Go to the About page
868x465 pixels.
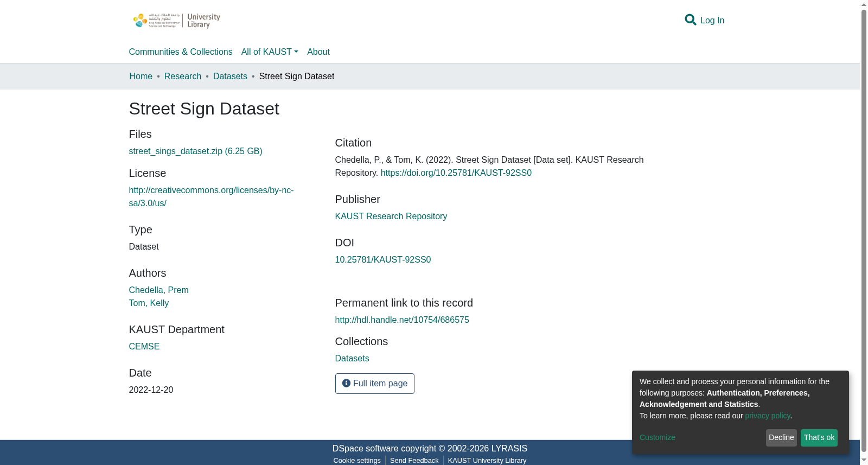318,52
